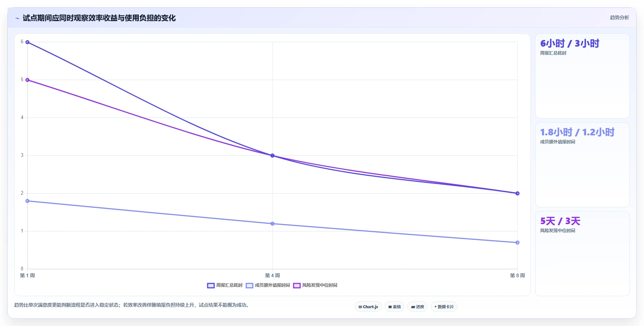The width and height of the screenshot is (644, 326).
Task: Click the 成员额外填报时间 legend color box
Action: tap(250, 285)
